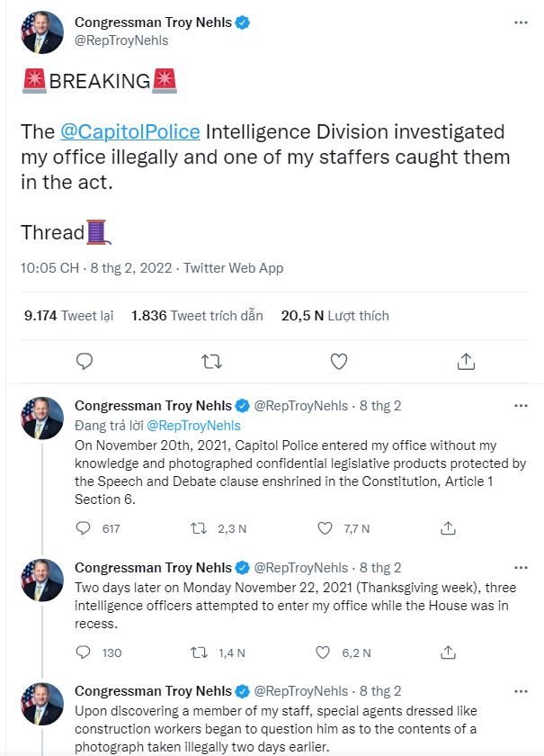Viewport: 544px width, 756px height.
Task: Open more options on main tweet
Action: [521, 22]
